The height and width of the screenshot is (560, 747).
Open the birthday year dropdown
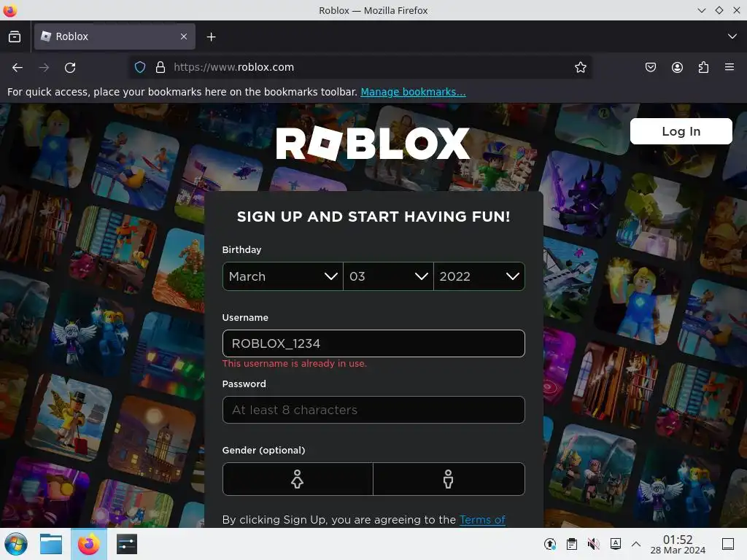point(479,276)
